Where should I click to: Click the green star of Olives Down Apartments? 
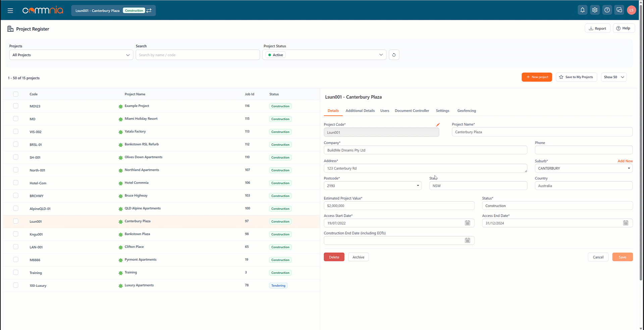coord(120,158)
